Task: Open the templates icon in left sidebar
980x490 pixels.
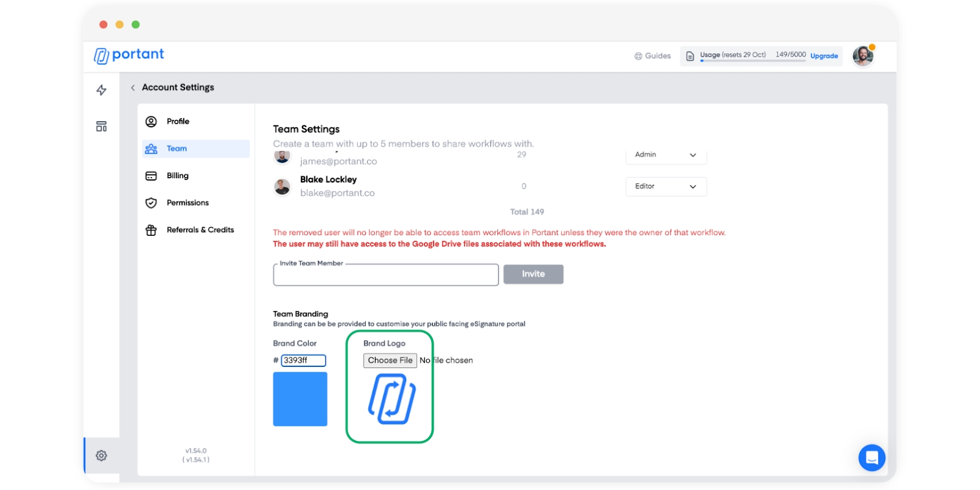Action: [x=102, y=126]
